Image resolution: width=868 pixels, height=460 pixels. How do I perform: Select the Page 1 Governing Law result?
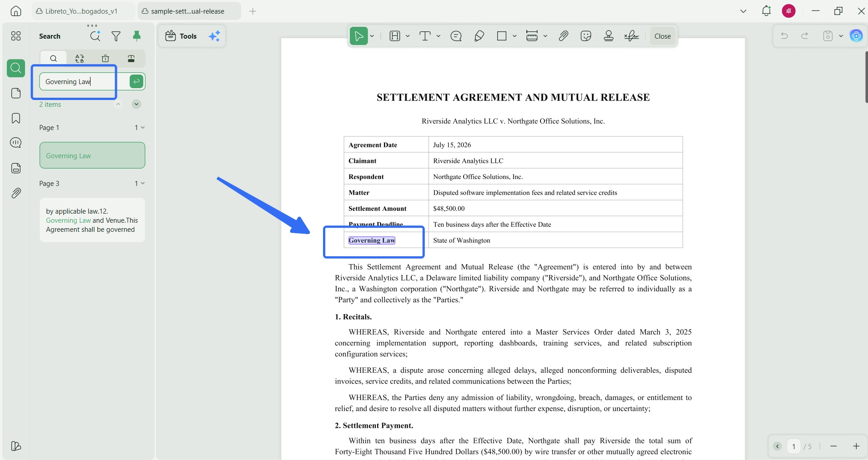(92, 155)
